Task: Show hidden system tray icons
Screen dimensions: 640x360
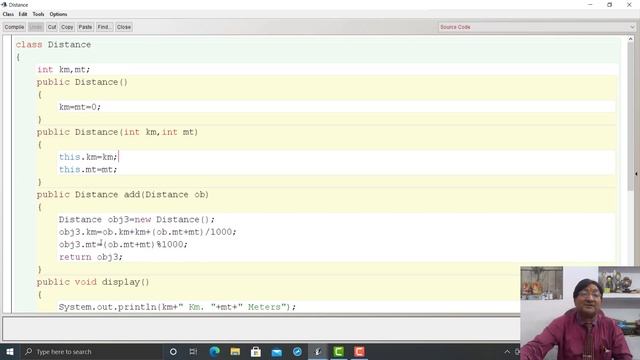Action: [507, 351]
